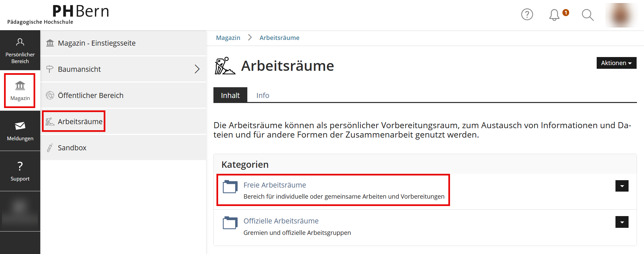
Task: Open Meldungen envelope icon
Action: pyautogui.click(x=20, y=126)
